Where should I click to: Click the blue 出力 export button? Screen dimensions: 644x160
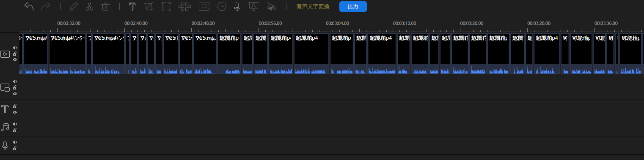[x=353, y=6]
